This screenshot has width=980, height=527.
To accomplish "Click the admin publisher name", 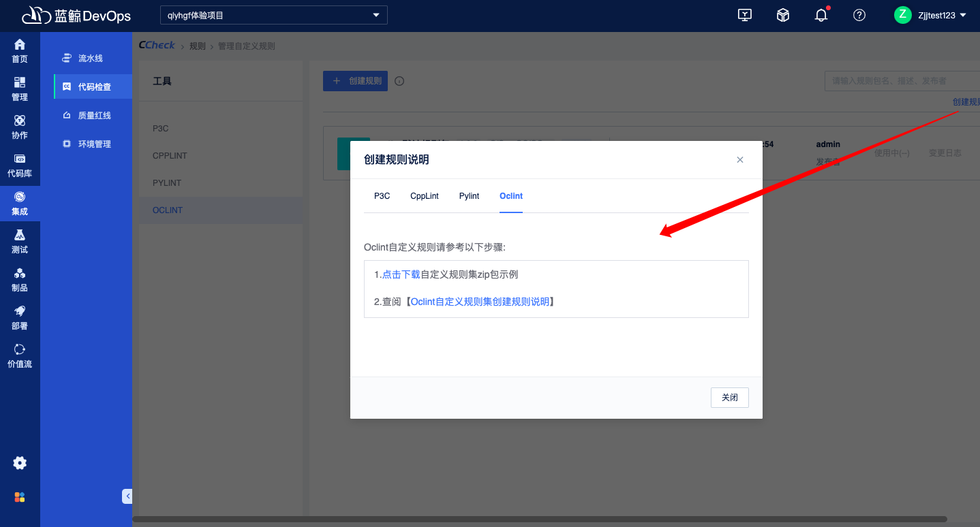I will point(828,144).
